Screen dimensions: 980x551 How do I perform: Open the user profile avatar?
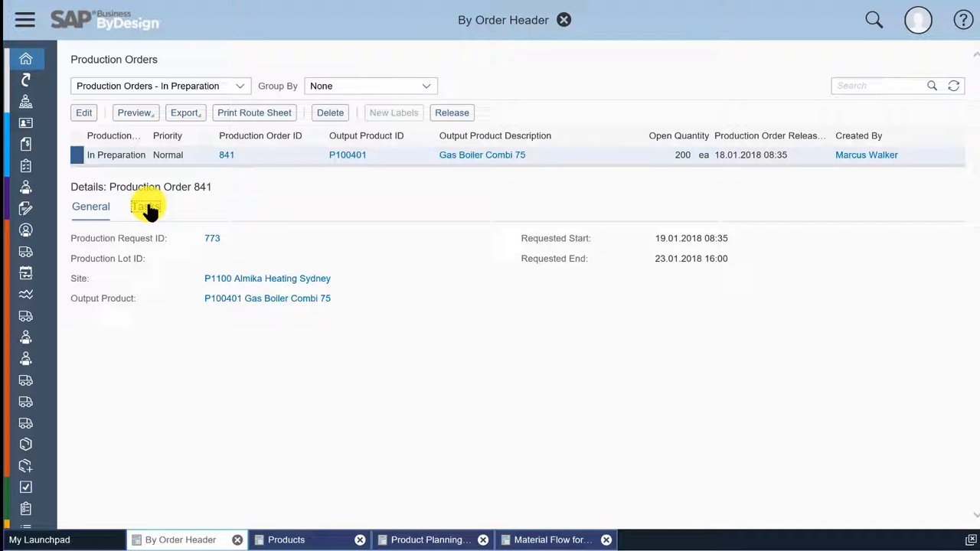tap(918, 20)
